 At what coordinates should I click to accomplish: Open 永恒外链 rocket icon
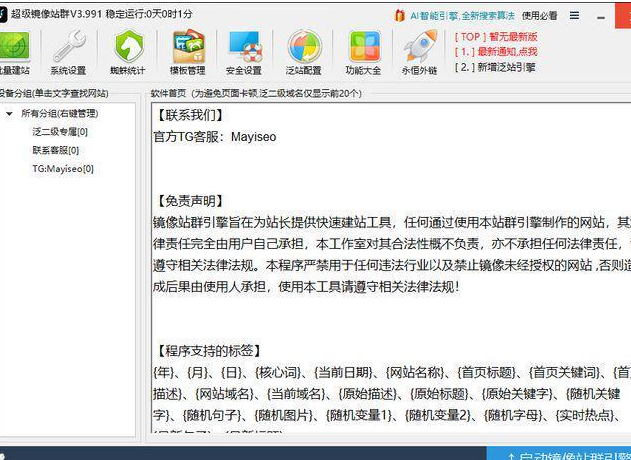420,46
